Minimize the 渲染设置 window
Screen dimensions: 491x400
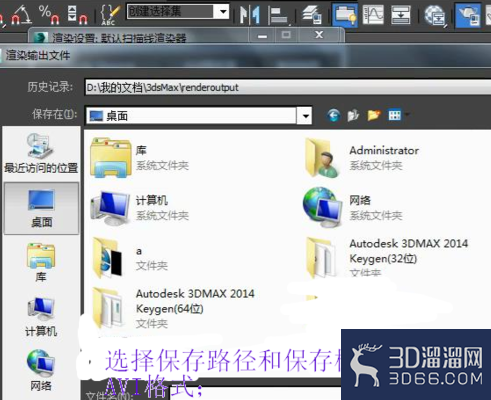[262, 35]
